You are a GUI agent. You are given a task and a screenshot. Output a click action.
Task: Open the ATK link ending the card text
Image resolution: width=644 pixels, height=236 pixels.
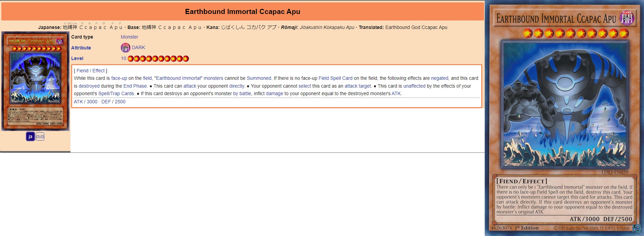[x=396, y=93]
